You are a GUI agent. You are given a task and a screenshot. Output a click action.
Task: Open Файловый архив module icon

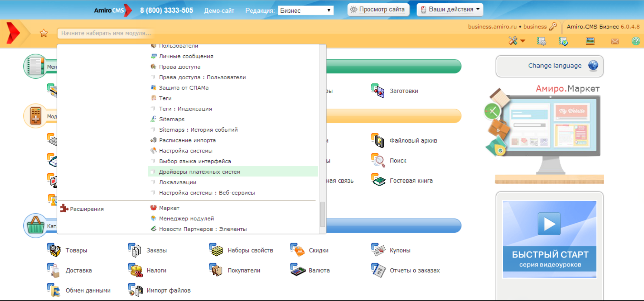click(x=378, y=140)
